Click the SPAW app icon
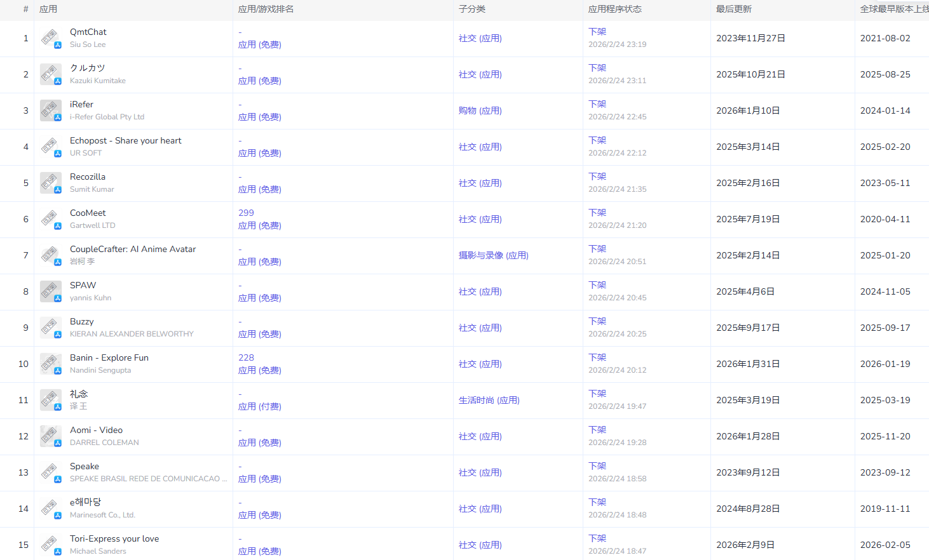 [x=51, y=291]
